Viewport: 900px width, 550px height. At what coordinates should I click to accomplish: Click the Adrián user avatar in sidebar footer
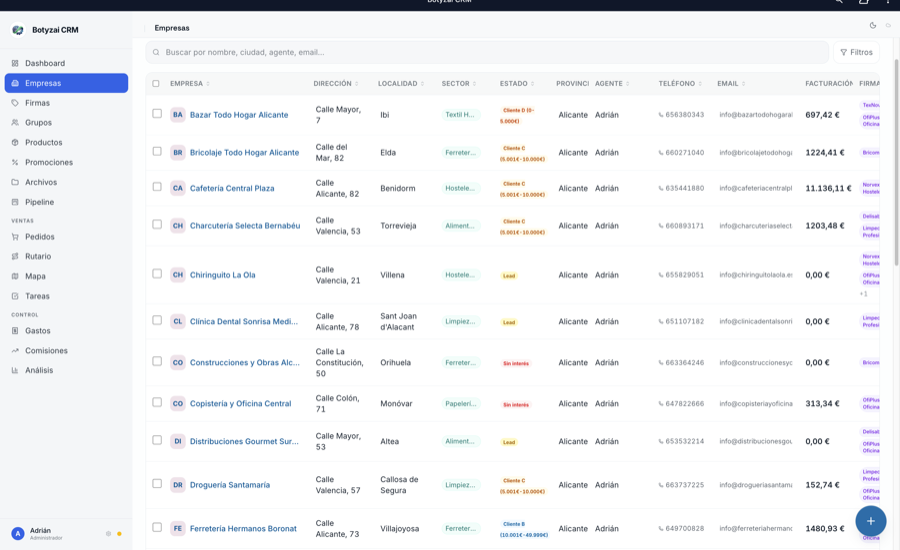[x=18, y=534]
